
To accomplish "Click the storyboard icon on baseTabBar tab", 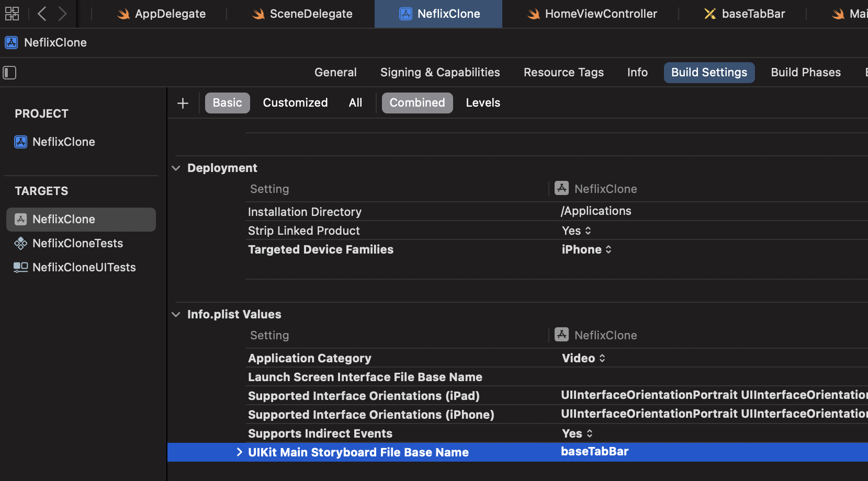I will point(710,14).
